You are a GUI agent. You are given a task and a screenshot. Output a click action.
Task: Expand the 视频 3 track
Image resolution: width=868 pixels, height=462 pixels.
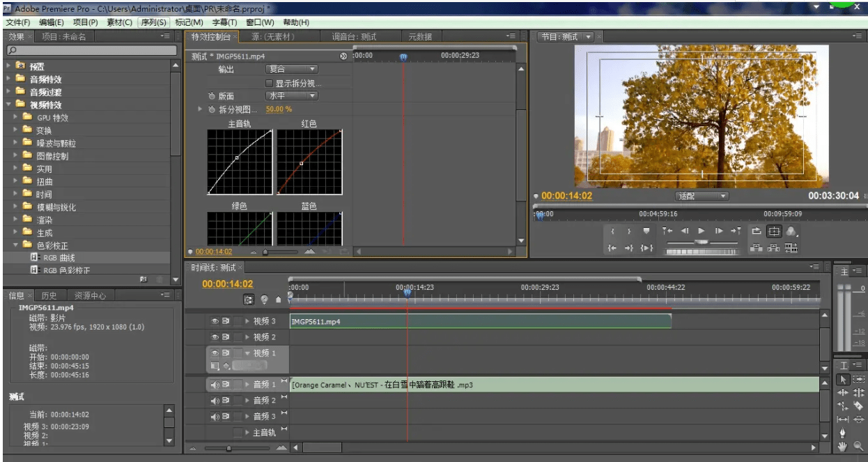(x=247, y=321)
